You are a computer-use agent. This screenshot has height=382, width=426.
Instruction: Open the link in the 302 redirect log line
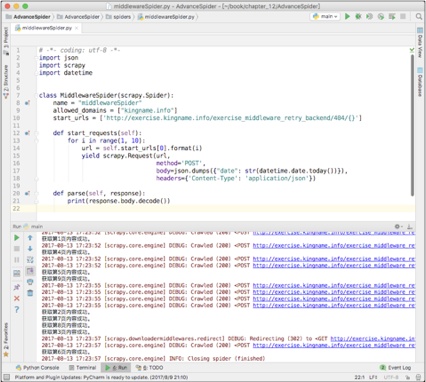tap(373, 339)
